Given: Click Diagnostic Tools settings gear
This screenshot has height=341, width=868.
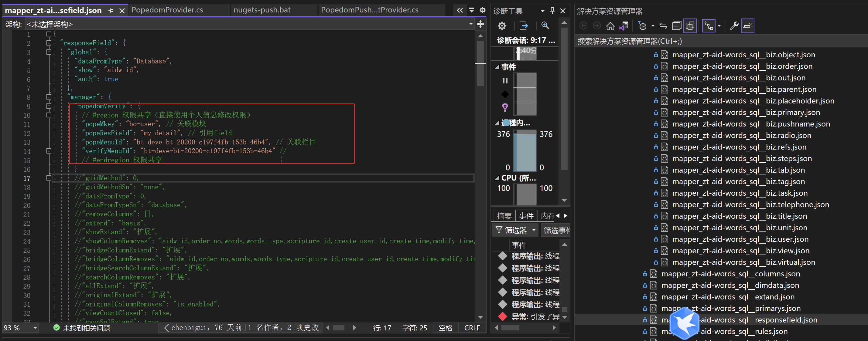Looking at the screenshot, I should tap(502, 26).
